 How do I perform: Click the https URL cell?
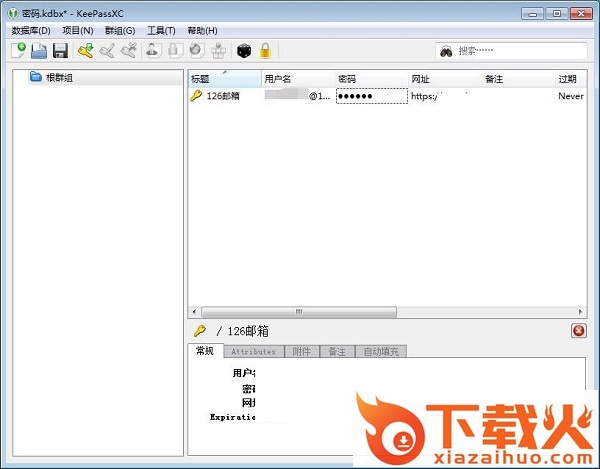click(445, 96)
